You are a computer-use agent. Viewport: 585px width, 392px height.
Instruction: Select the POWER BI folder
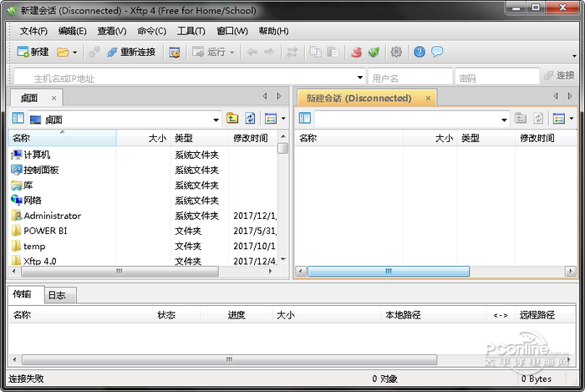[x=45, y=231]
